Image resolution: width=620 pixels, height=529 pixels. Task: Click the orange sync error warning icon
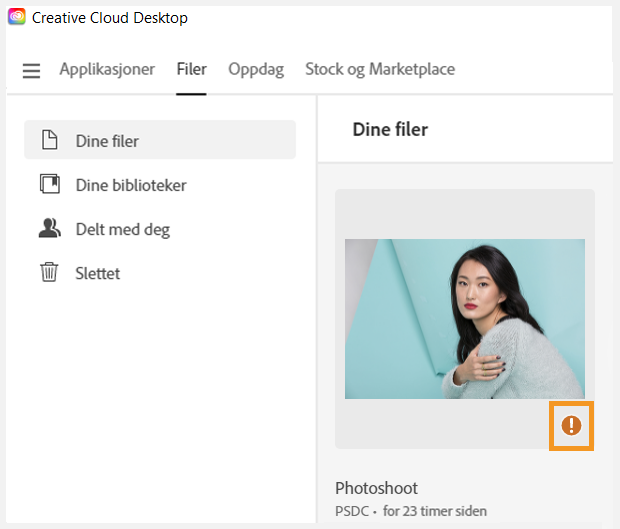pyautogui.click(x=571, y=426)
